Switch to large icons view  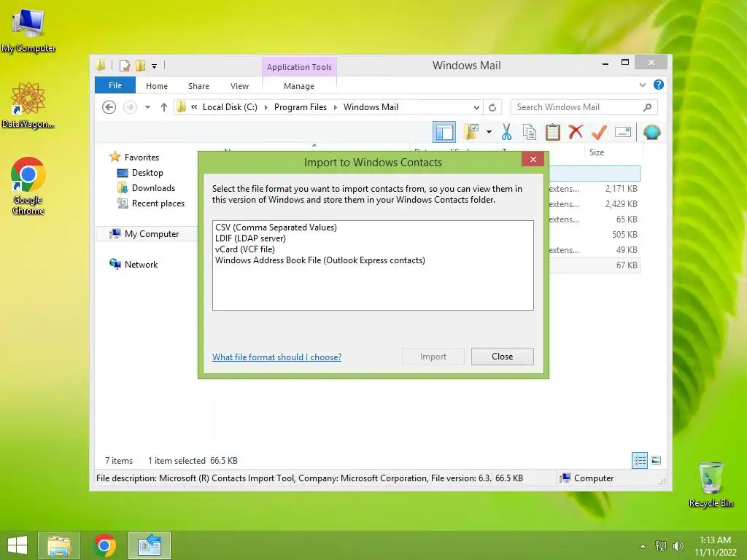point(656,461)
